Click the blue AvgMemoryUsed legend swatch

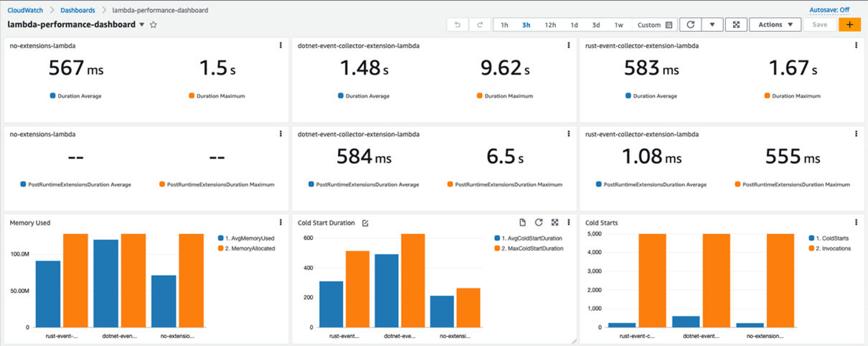coord(220,239)
